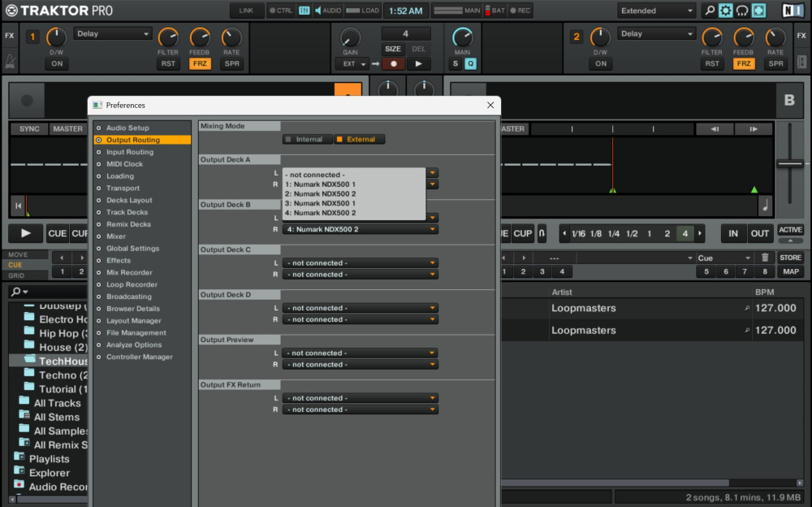Screen dimensions: 812x507
Task: Toggle the Q quantize button
Action: coord(470,63)
